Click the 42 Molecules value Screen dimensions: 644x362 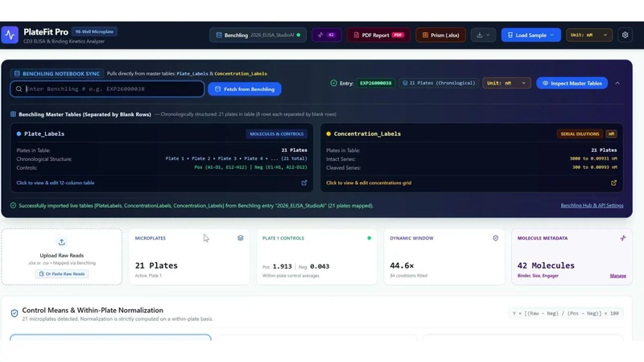coord(546,266)
